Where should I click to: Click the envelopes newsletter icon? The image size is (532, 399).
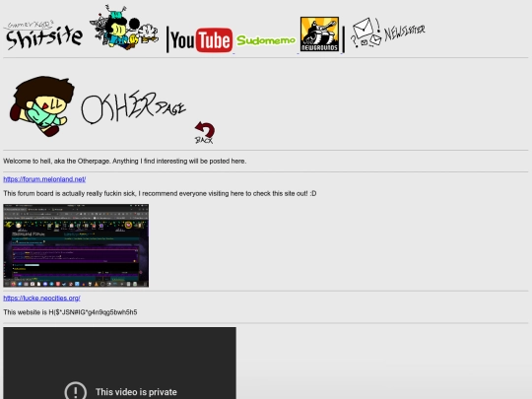pos(366,33)
